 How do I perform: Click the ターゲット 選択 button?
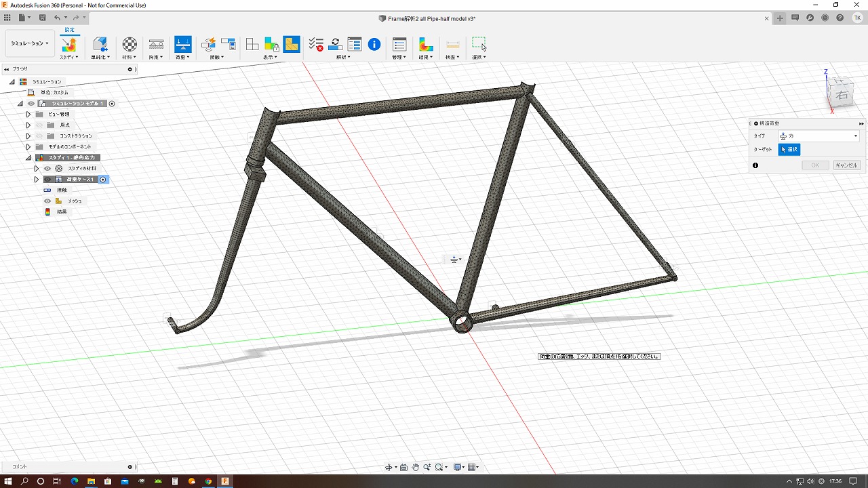coord(789,149)
